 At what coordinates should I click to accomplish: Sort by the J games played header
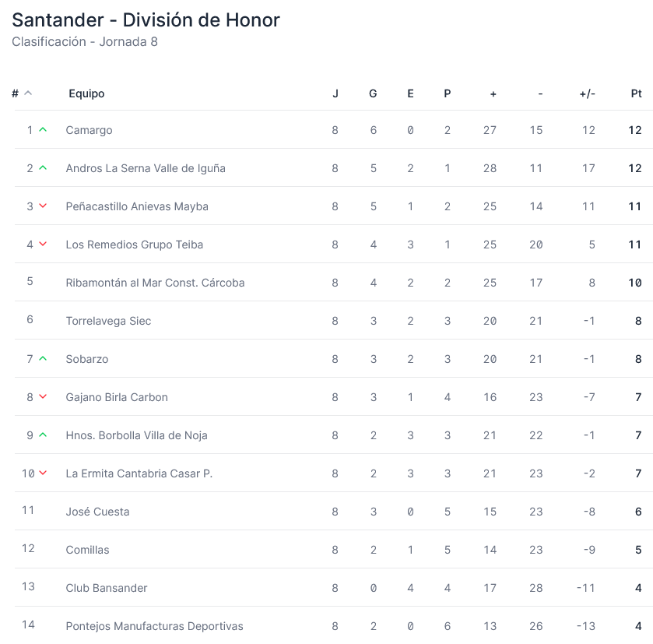(x=335, y=93)
